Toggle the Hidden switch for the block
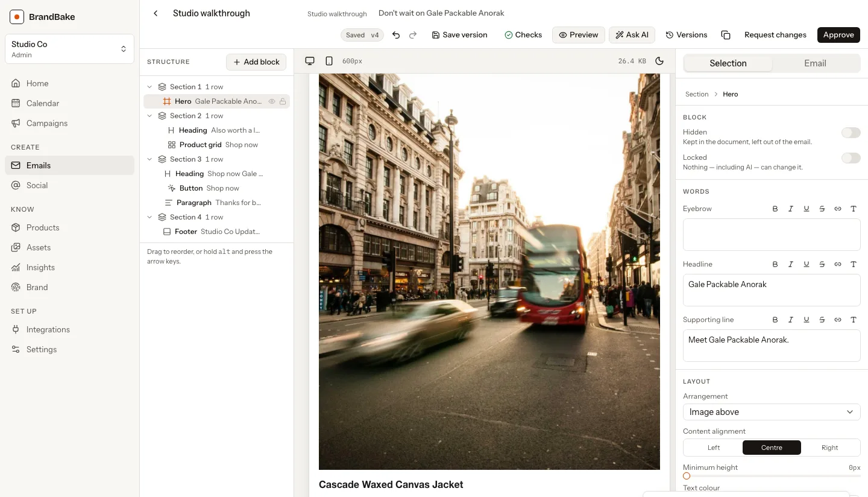 (851, 133)
